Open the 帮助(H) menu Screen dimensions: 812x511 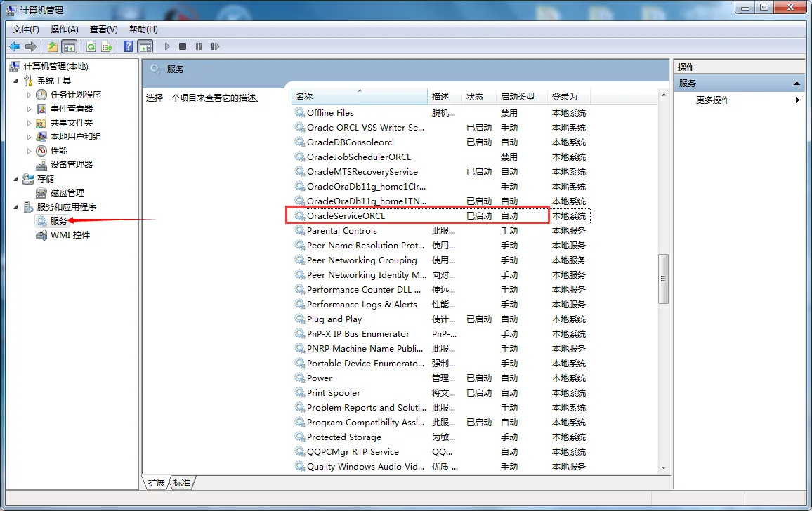point(143,29)
